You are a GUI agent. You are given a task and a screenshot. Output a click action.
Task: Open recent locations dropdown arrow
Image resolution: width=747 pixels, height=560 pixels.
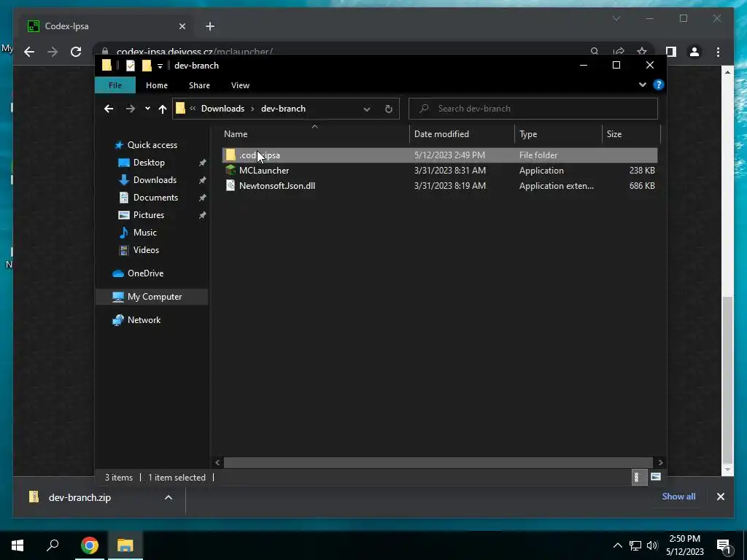click(x=147, y=109)
